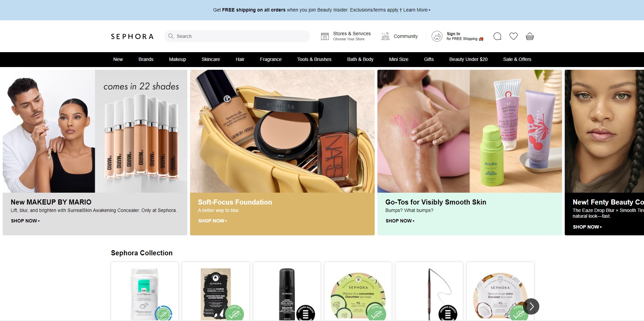Click SHOP NOW under Fenty Beauty banner

(x=587, y=227)
